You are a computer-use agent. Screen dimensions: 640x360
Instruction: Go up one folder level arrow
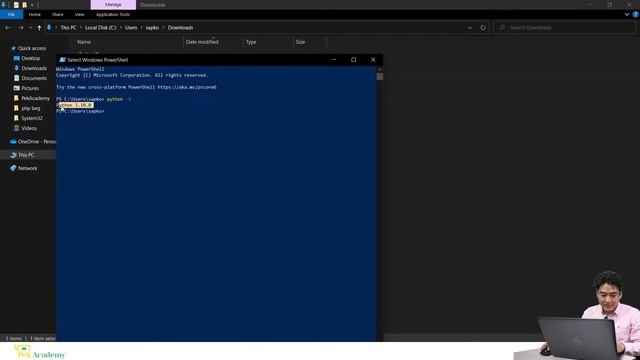click(x=39, y=28)
